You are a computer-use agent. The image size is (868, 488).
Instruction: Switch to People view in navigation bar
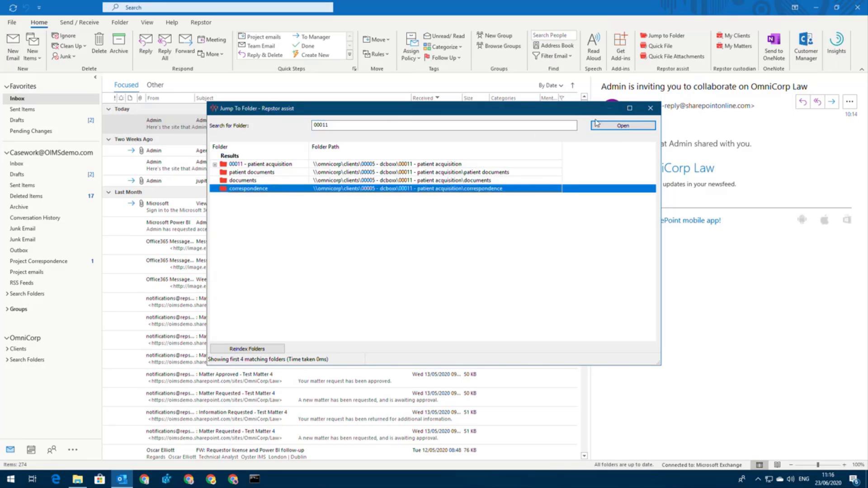click(x=52, y=450)
